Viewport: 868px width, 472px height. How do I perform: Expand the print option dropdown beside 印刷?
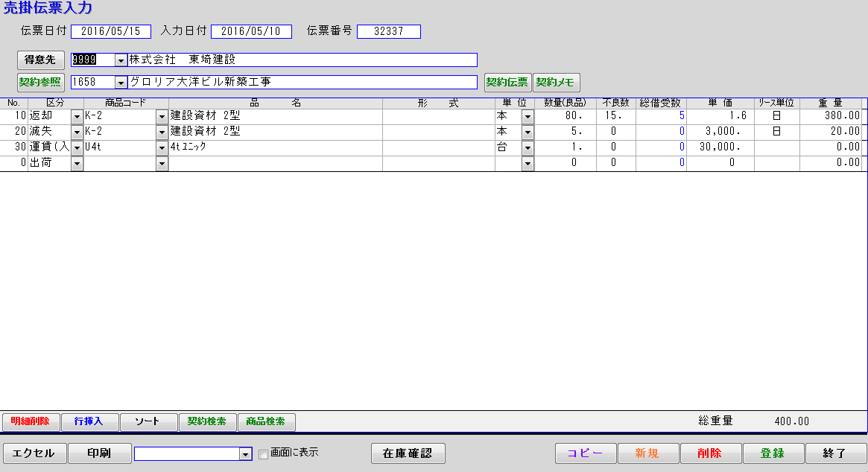[x=245, y=454]
